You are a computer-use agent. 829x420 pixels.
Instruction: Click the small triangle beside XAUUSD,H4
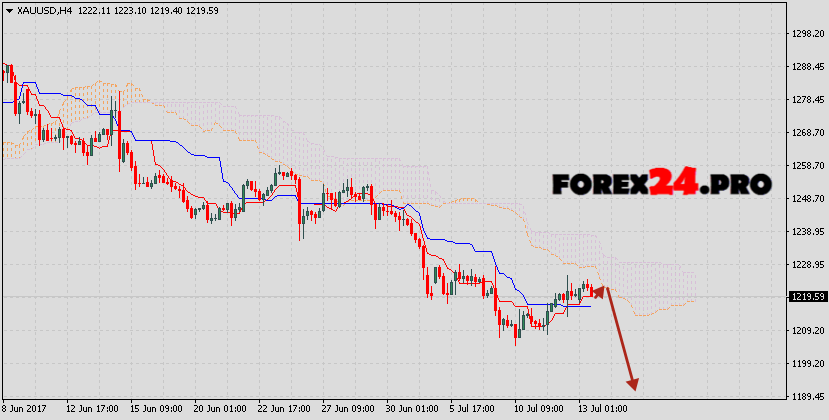9,9
